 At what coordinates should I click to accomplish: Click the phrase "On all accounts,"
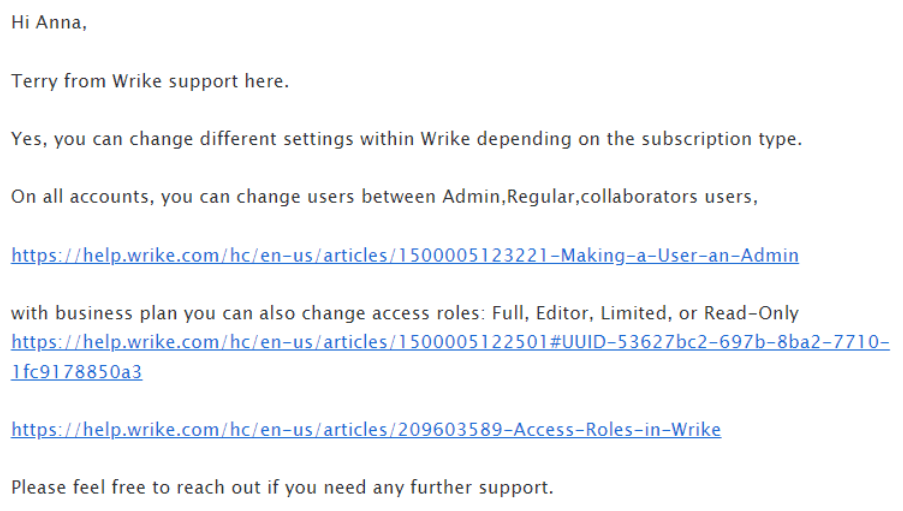(x=82, y=197)
